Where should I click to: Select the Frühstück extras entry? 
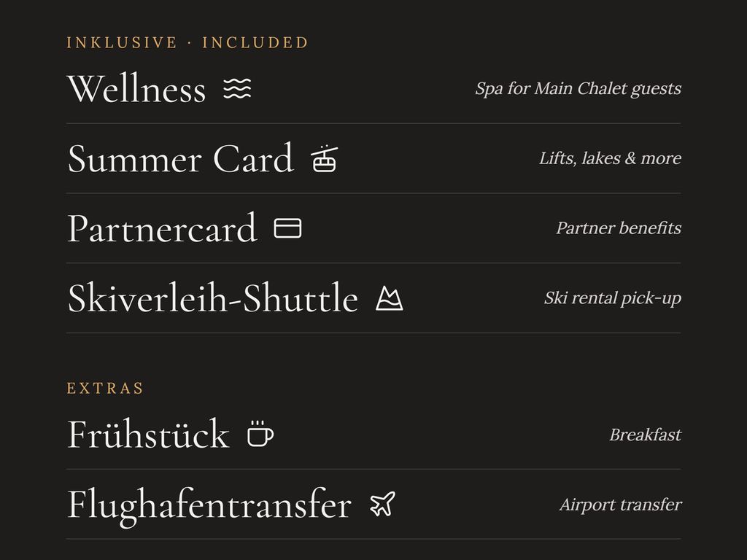tap(149, 435)
